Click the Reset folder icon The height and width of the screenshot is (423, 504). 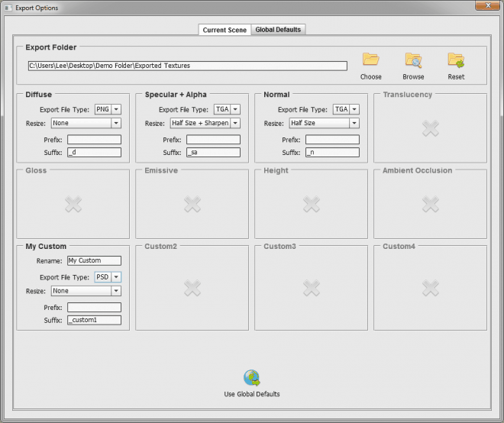(x=456, y=60)
